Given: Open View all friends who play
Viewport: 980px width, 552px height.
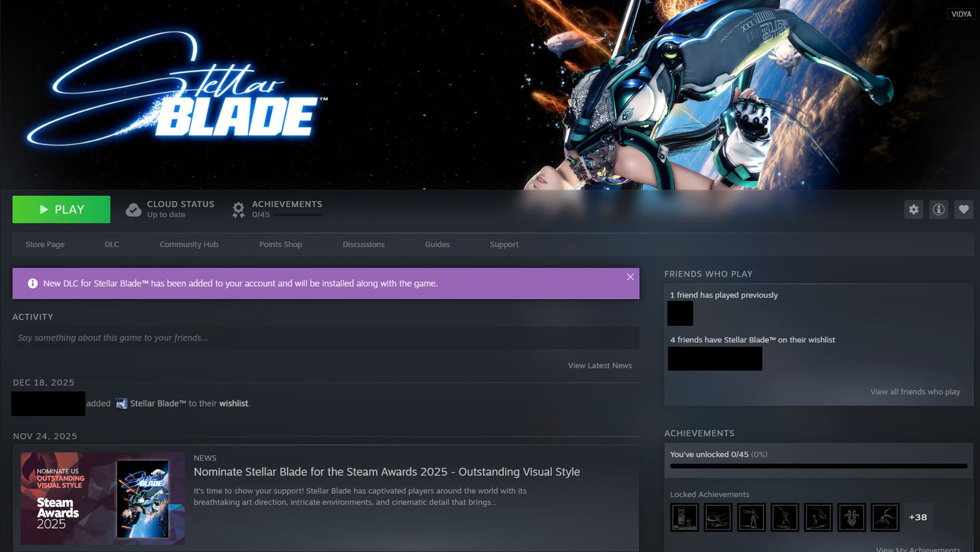Looking at the screenshot, I should pos(915,392).
